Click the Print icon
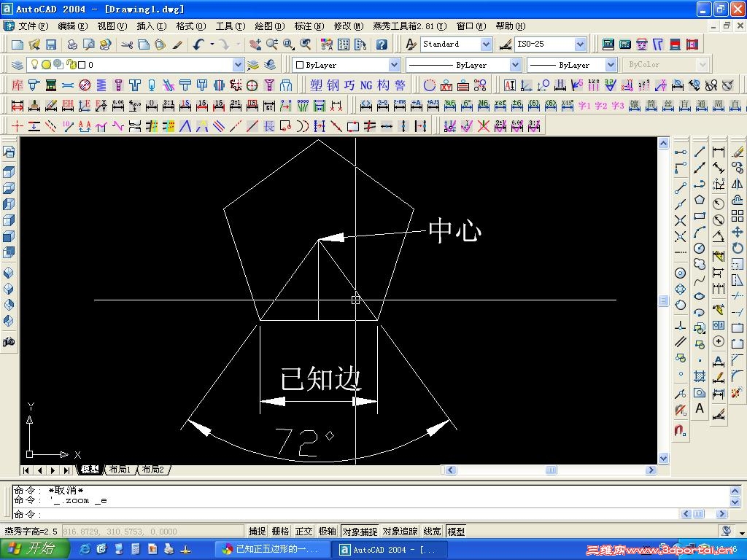The image size is (747, 560). click(72, 44)
